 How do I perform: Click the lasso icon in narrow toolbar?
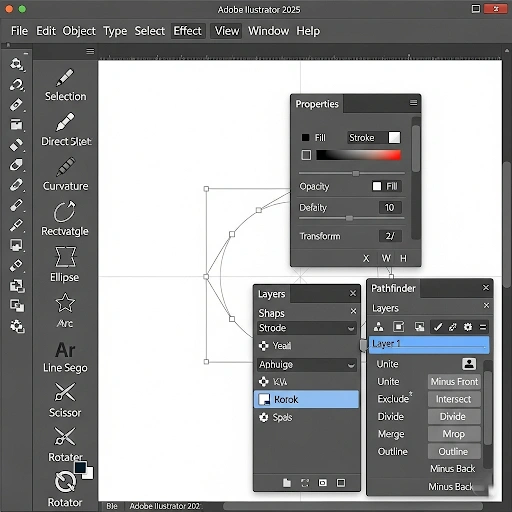16,85
